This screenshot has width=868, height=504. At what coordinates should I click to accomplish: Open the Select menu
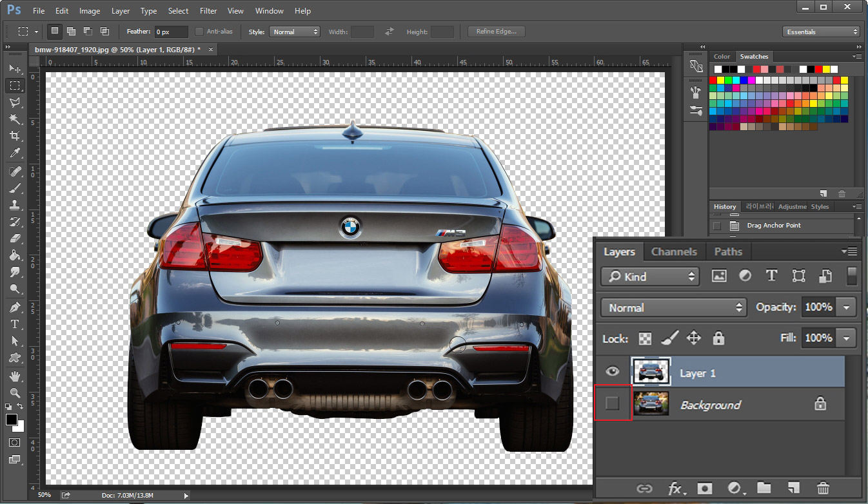(178, 11)
